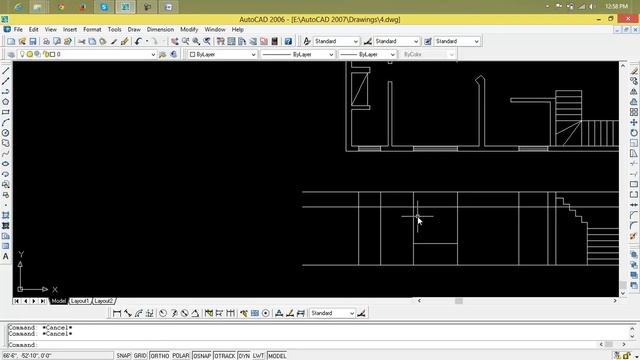640x360 pixels.
Task: Click the Move tool in Modify toolbar
Action: pyautogui.click(x=633, y=122)
